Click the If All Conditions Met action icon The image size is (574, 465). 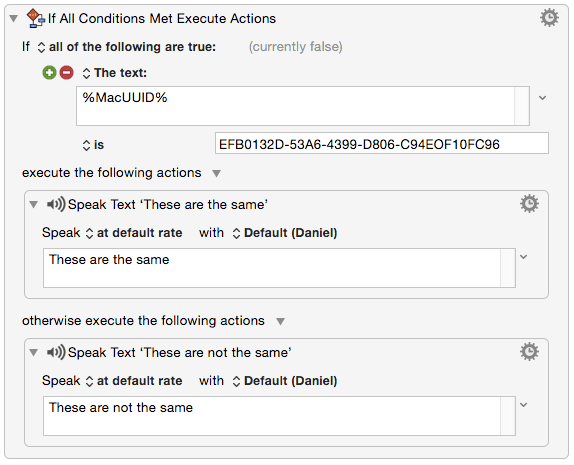36,18
